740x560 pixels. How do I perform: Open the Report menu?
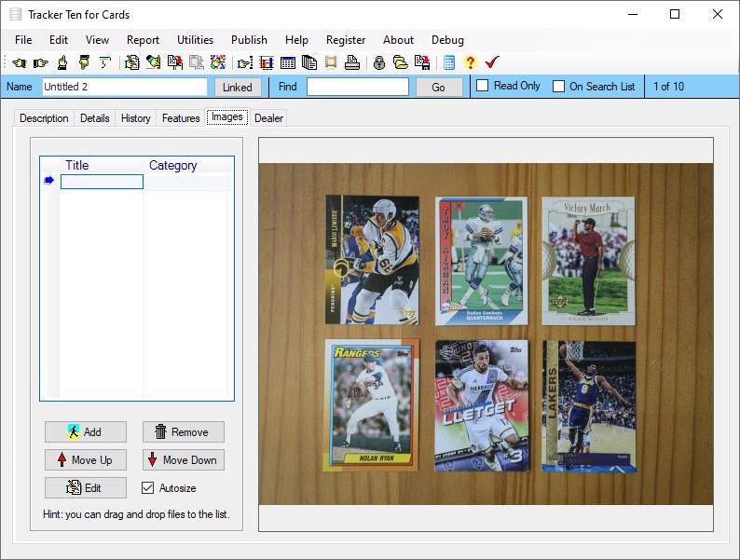click(143, 40)
